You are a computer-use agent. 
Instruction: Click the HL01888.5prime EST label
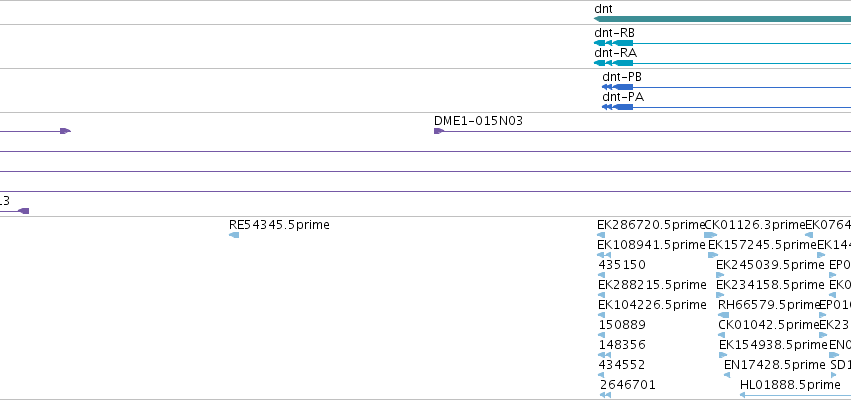[790, 385]
